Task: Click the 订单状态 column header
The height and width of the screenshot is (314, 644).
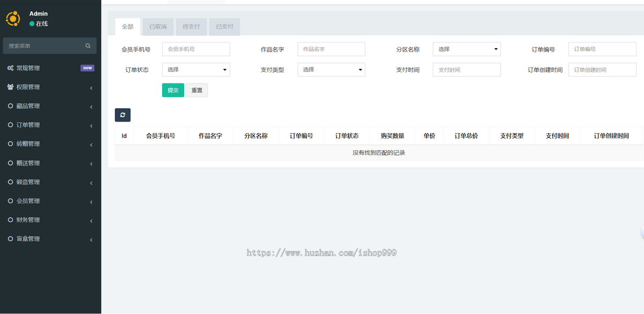Action: point(347,136)
